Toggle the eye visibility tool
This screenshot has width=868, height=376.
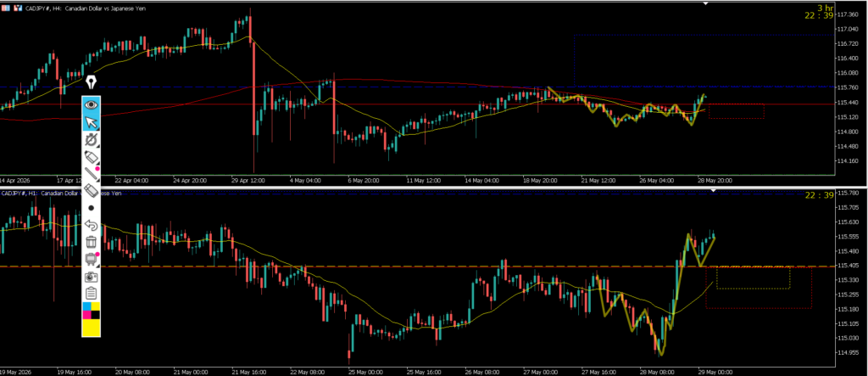92,104
